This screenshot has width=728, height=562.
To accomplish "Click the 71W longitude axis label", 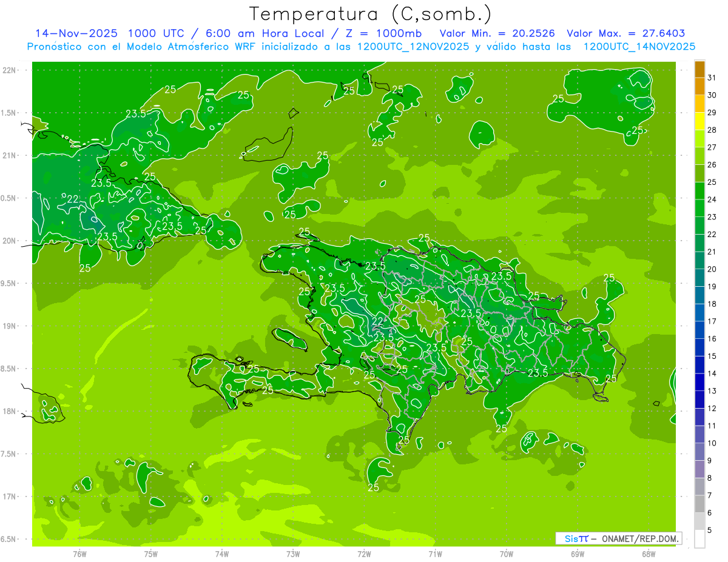I will (435, 554).
